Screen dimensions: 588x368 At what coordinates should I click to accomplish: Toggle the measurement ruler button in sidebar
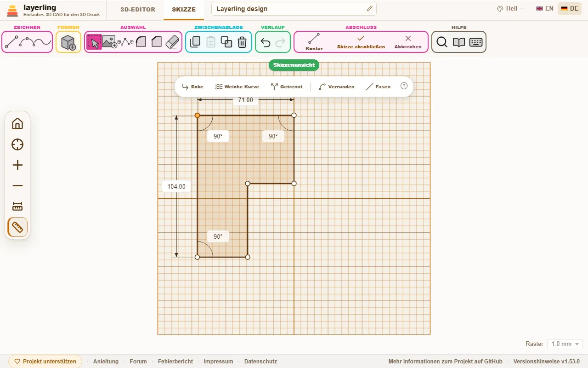pos(17,227)
